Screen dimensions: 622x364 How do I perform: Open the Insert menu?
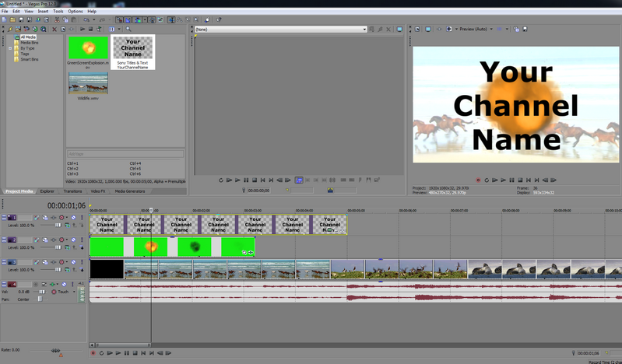[x=43, y=11]
